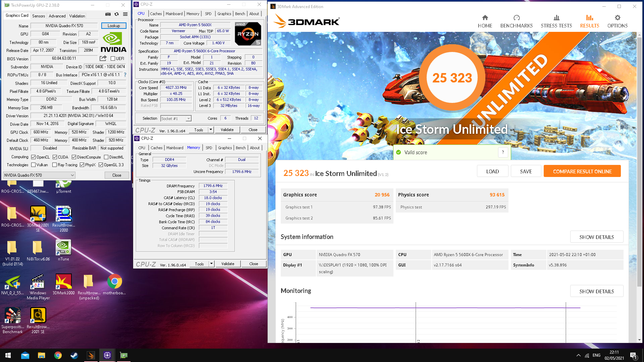This screenshot has width=644, height=362.
Task: Open ResultBrowser 2001 SE desktop icon
Action: pos(38,320)
